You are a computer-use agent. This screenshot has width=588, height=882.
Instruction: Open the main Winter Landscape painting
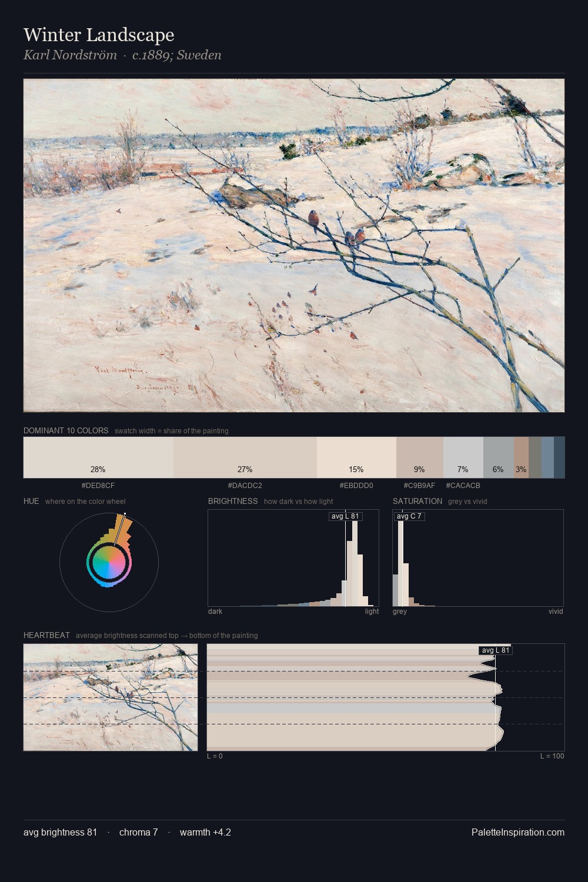pyautogui.click(x=294, y=245)
